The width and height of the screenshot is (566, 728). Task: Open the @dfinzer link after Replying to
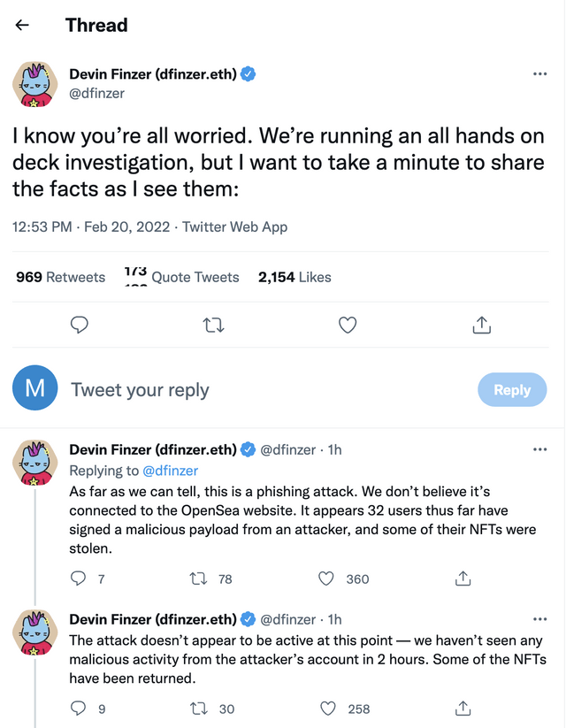(170, 471)
